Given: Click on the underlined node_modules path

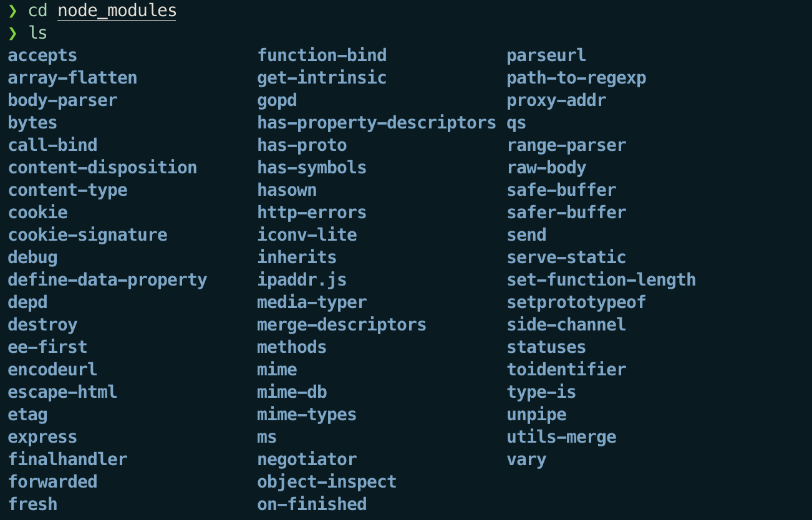Looking at the screenshot, I should 117,11.
